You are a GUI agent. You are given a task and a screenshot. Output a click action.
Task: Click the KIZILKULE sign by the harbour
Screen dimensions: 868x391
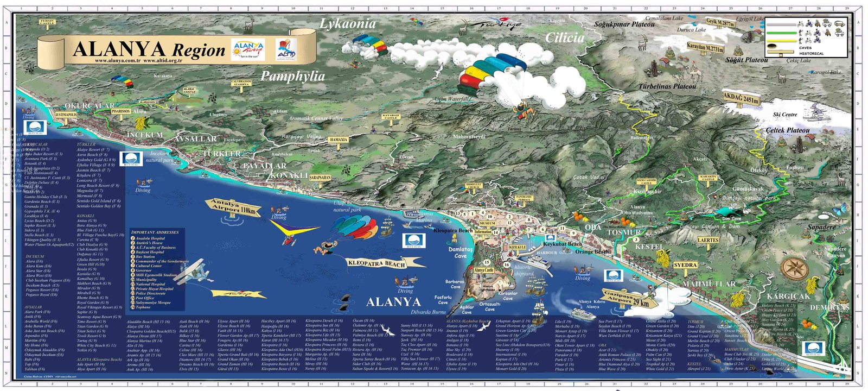(517, 247)
